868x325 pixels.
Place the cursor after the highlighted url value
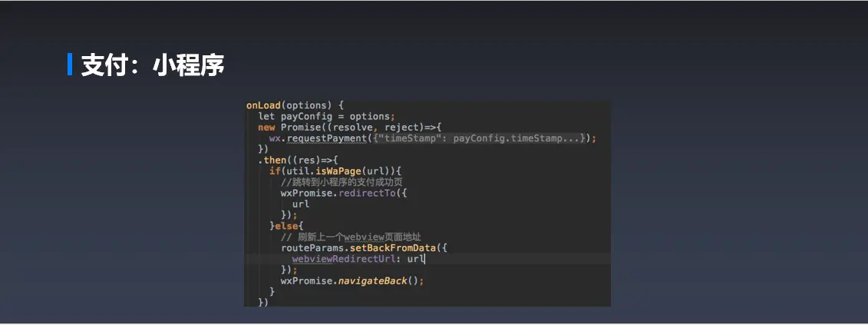424,259
